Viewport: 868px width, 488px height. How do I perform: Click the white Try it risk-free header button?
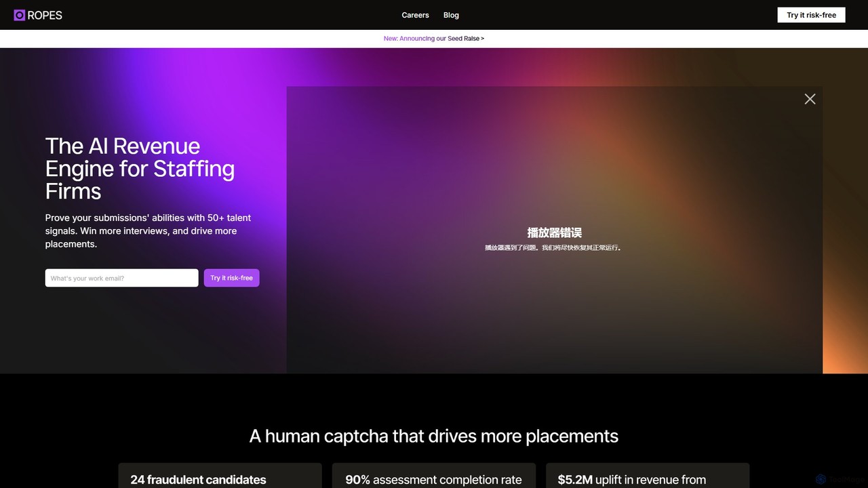pos(811,15)
